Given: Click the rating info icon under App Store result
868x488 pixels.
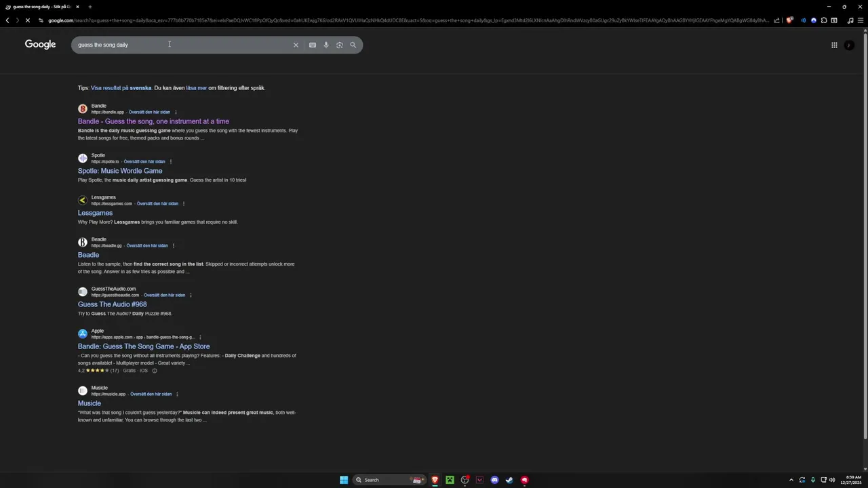Looking at the screenshot, I should click(x=155, y=371).
